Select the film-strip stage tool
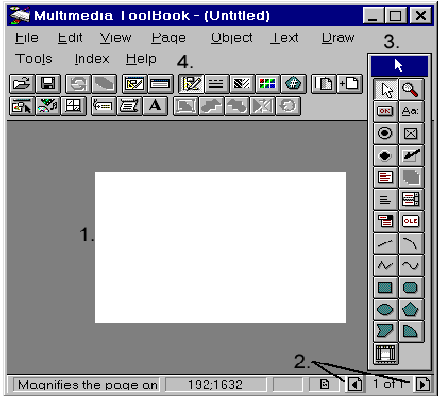Image resolution: width=439 pixels, height=397 pixels. (386, 353)
